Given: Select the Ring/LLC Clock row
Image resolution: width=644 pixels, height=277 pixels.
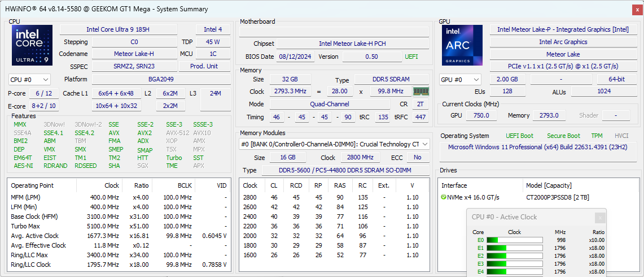Looking at the screenshot, I should (x=119, y=265).
